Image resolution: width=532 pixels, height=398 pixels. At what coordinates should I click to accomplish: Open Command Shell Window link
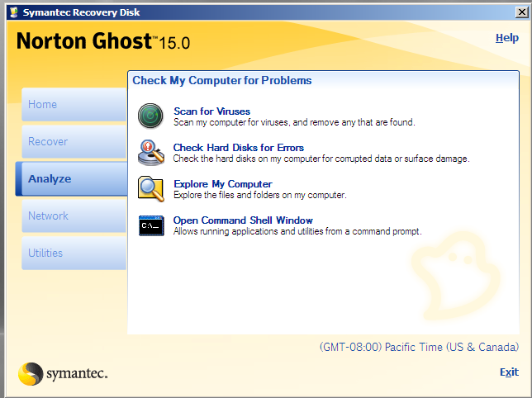tap(243, 220)
